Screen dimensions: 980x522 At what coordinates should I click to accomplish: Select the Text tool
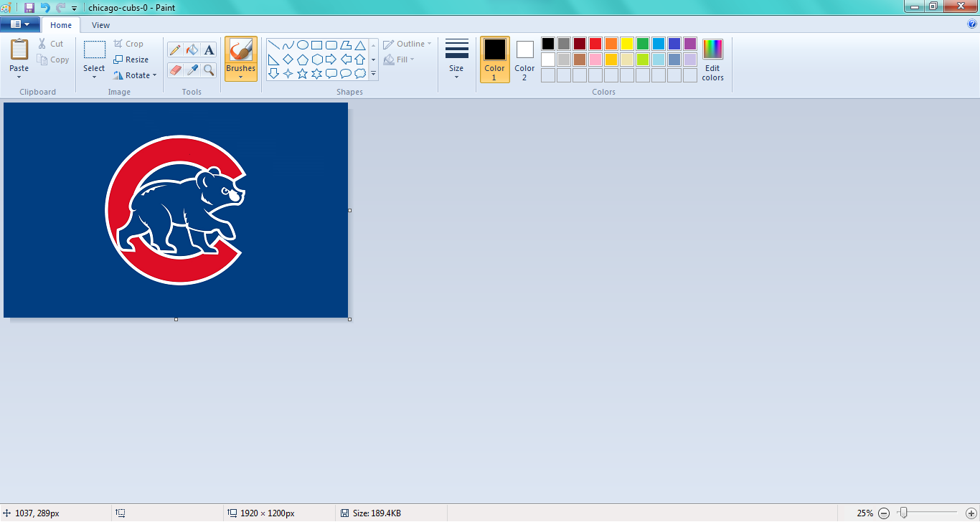(209, 49)
